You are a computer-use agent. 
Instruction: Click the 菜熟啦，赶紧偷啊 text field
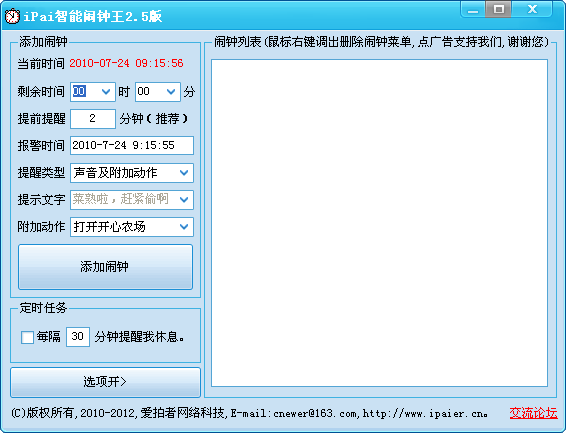(124, 200)
